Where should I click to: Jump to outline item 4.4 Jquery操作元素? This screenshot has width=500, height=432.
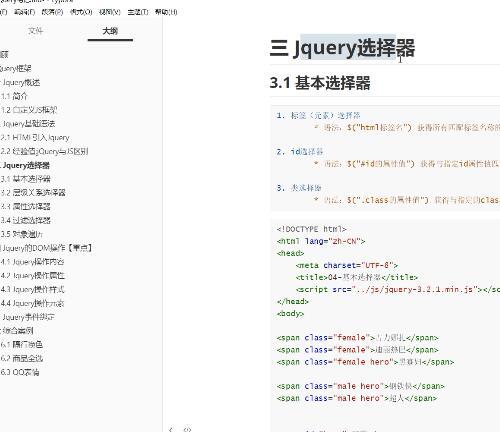(32, 303)
